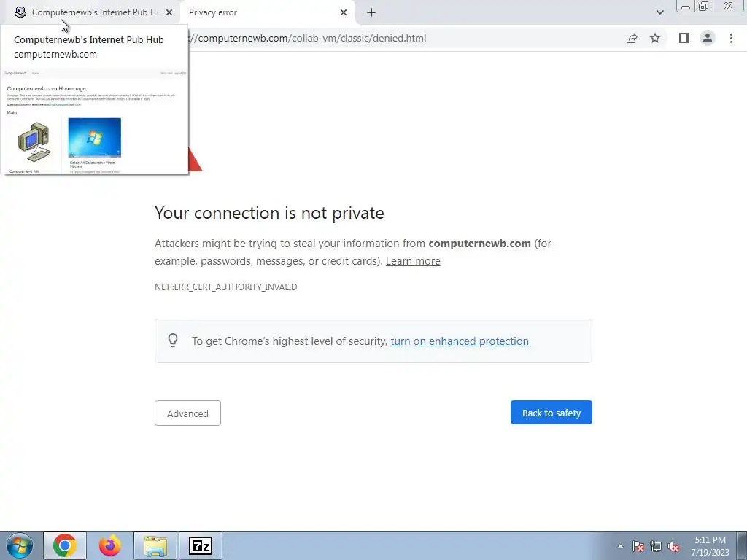Open a new tab with plus button
The image size is (747, 560).
[371, 12]
